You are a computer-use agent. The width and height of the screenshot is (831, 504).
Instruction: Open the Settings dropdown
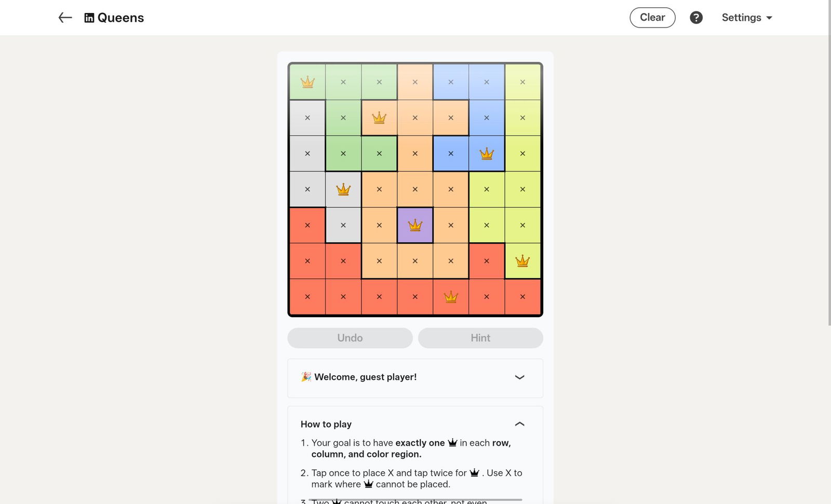pos(747,18)
